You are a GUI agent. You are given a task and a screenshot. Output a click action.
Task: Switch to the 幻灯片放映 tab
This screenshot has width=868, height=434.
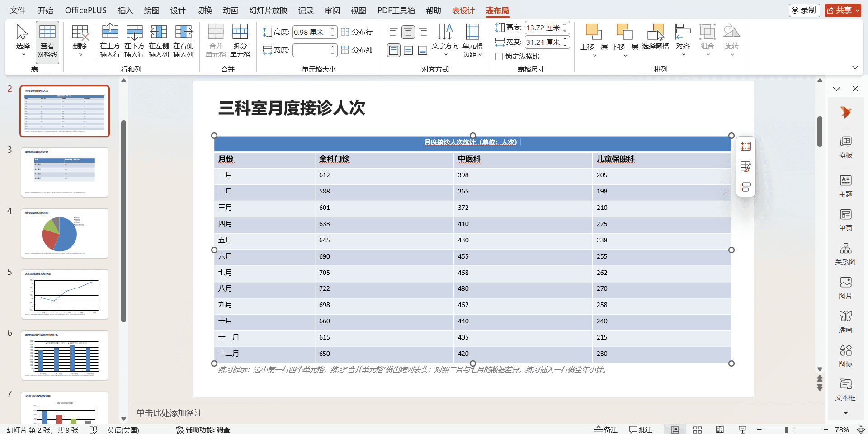point(268,10)
